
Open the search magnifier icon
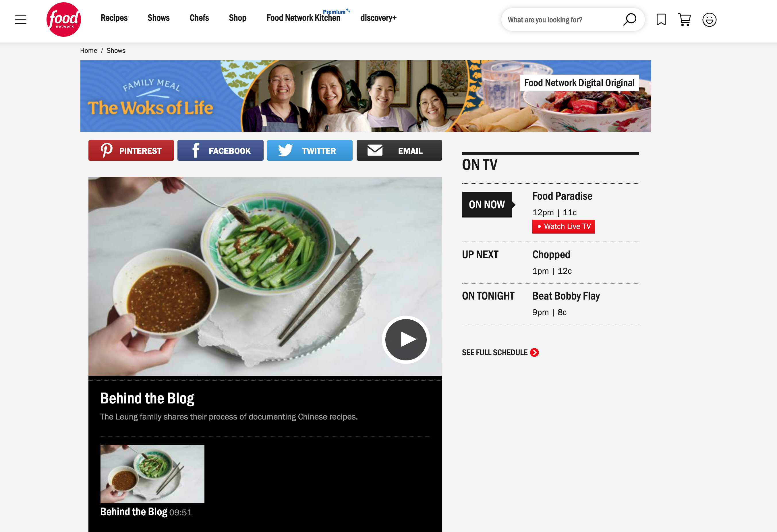630,20
